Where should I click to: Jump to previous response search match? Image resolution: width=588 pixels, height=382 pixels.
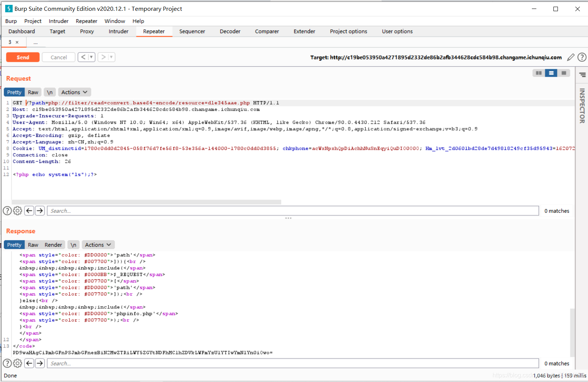point(29,363)
